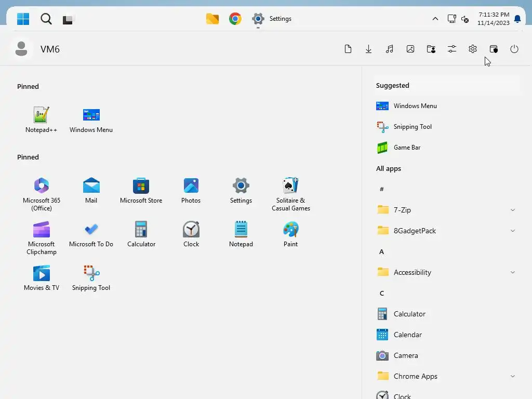Open the pinned Clock app
Viewport: 532px width, 399px height.
(x=191, y=234)
